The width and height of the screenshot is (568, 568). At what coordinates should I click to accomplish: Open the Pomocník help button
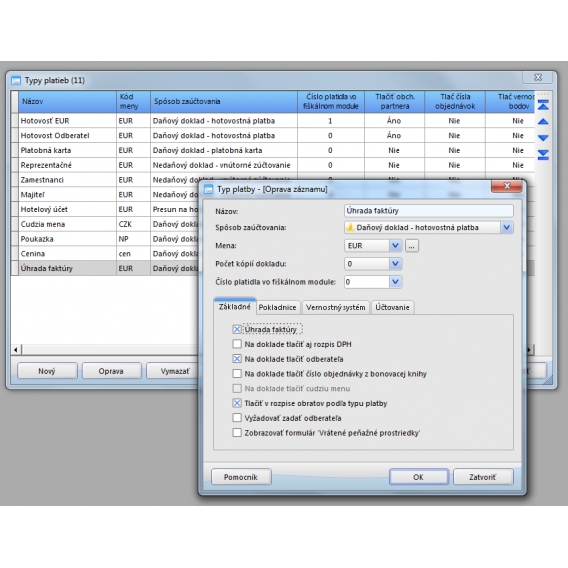click(x=241, y=477)
